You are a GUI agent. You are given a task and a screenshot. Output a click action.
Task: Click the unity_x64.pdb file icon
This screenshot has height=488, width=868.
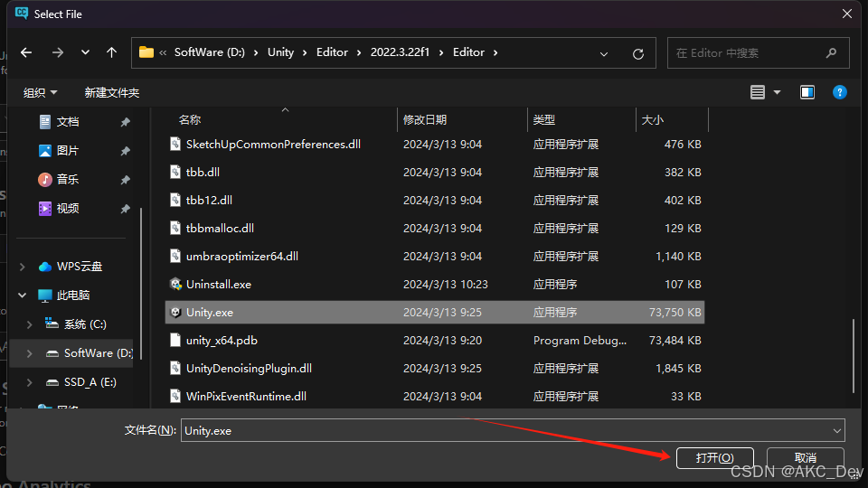[175, 341]
